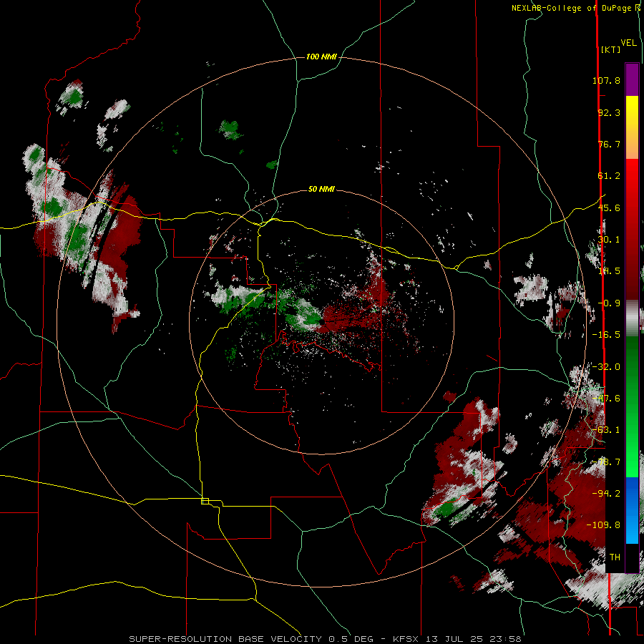Click the yellow-orange segment of the color bar
Image resolution: width=644 pixels, height=644 pixels.
[x=632, y=127]
